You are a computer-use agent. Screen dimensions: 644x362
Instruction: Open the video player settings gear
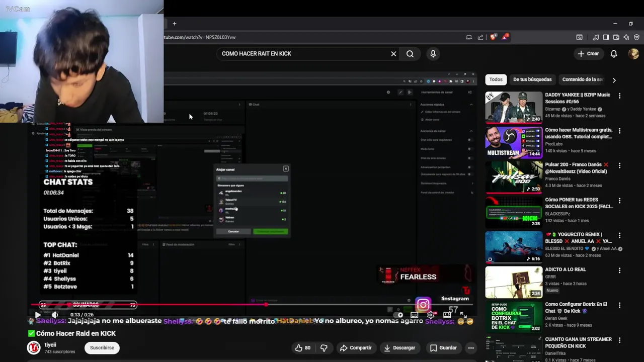click(431, 315)
